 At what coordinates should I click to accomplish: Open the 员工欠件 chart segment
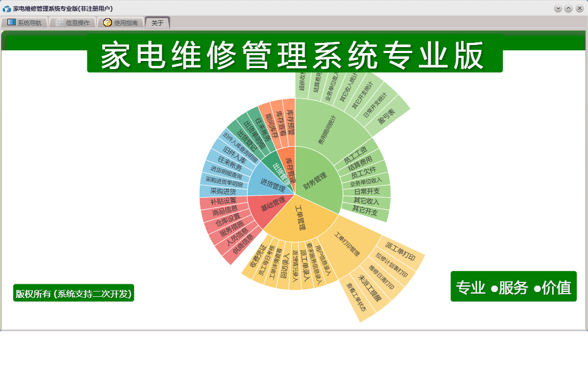pyautogui.click(x=364, y=173)
